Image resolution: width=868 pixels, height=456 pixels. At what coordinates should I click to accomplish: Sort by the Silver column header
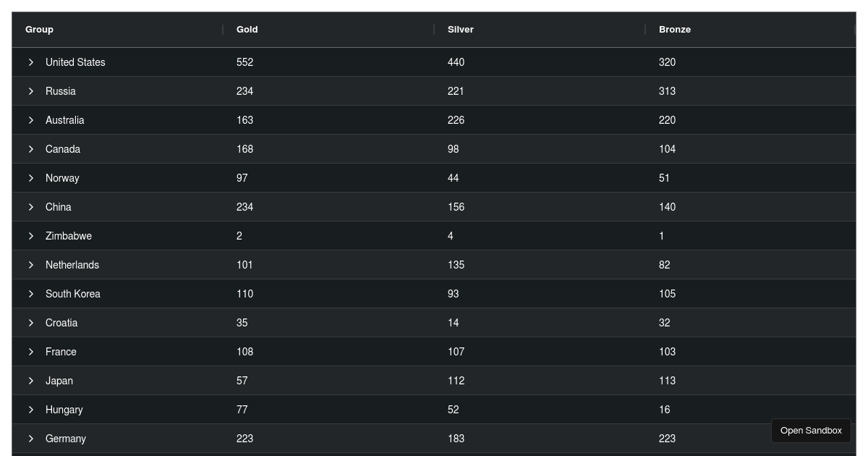click(x=461, y=30)
